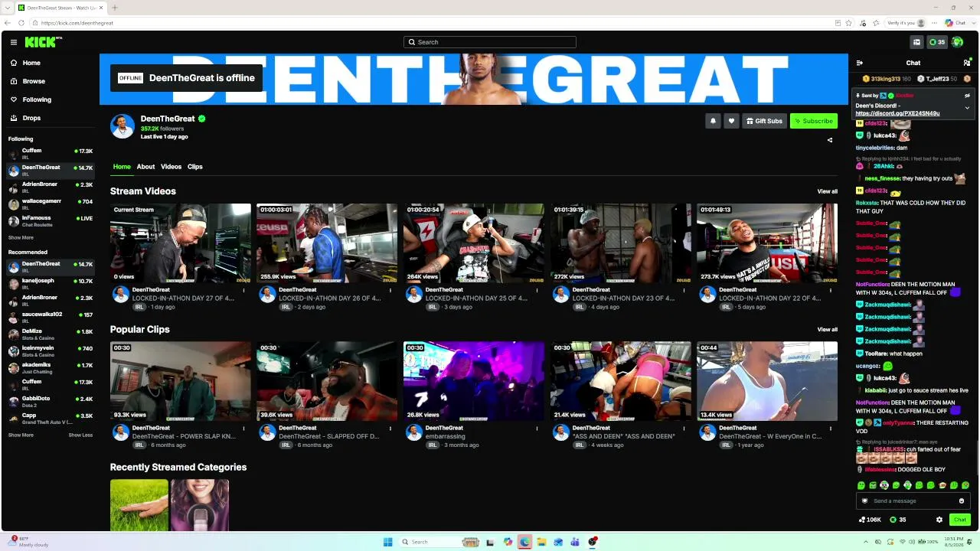980x551 pixels.
Task: Open the browser tab list dropdown
Action: pyautogui.click(x=8, y=8)
